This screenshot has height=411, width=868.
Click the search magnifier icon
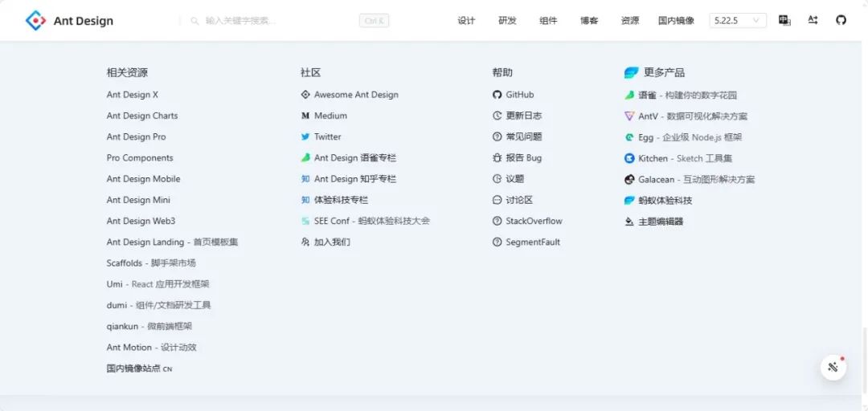coord(194,21)
